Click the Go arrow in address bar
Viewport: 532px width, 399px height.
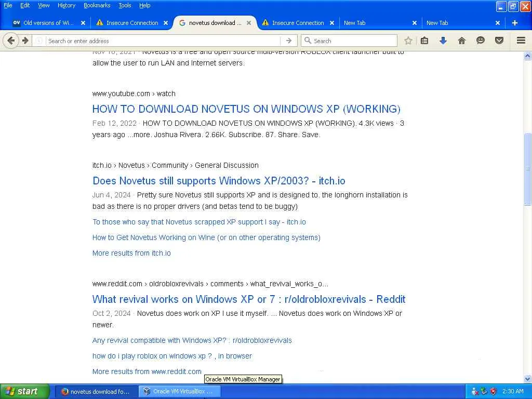pos(289,41)
